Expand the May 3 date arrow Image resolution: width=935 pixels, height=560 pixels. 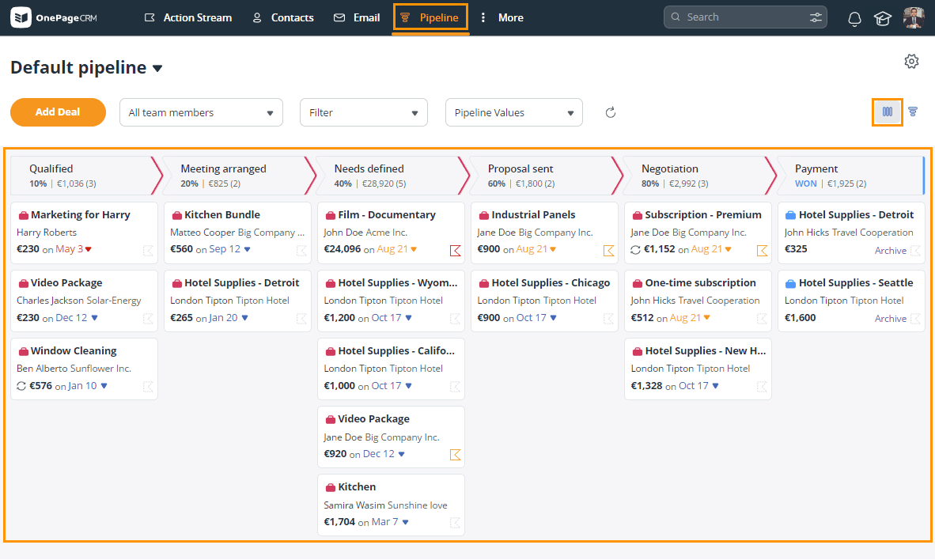pos(89,249)
